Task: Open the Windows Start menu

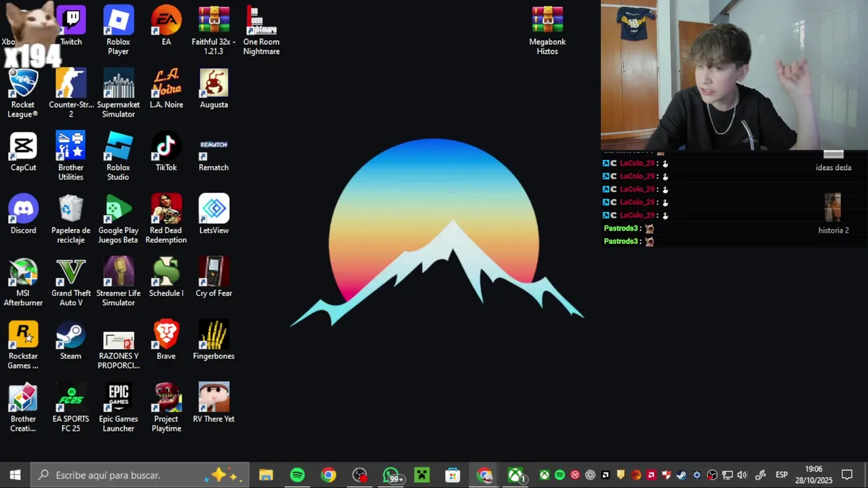Action: point(15,475)
